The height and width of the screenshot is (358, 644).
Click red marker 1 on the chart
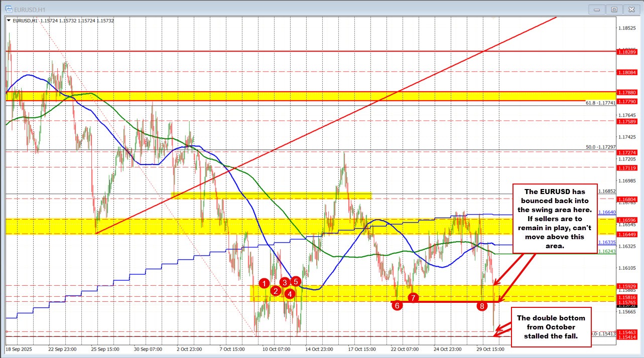pyautogui.click(x=265, y=283)
